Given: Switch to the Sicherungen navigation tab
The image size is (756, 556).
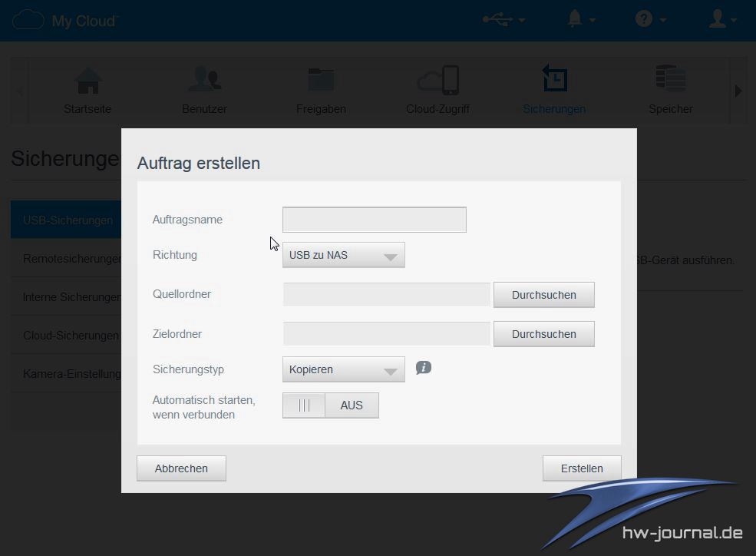Looking at the screenshot, I should click(554, 90).
